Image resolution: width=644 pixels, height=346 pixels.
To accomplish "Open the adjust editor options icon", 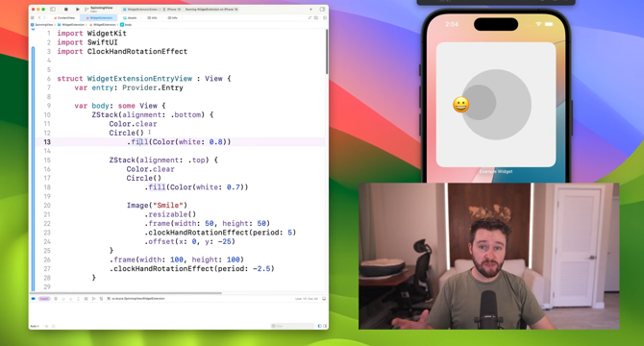I will [316, 18].
